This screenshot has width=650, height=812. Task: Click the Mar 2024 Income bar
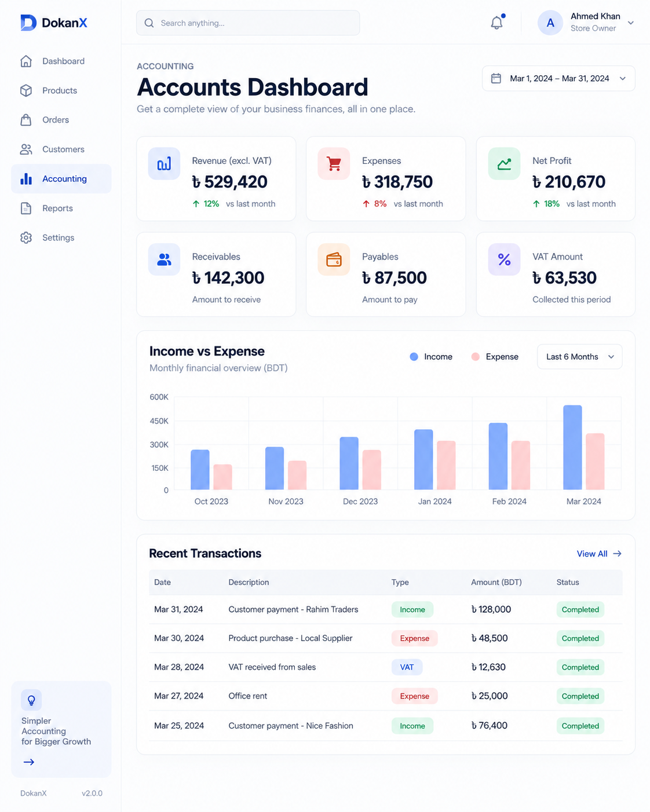tap(572, 447)
